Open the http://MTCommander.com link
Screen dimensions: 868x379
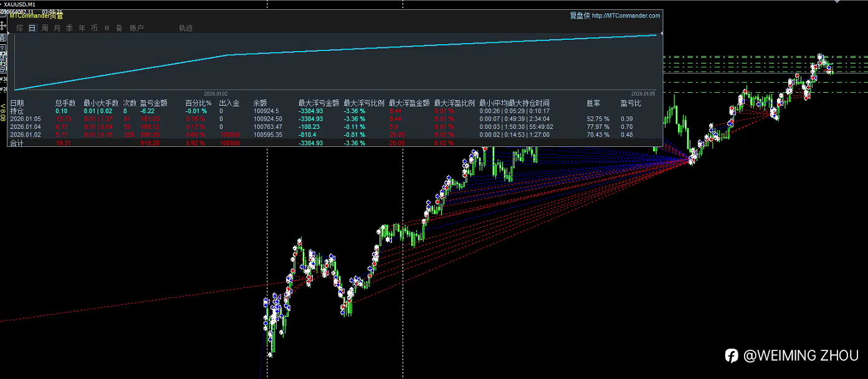[x=626, y=16]
